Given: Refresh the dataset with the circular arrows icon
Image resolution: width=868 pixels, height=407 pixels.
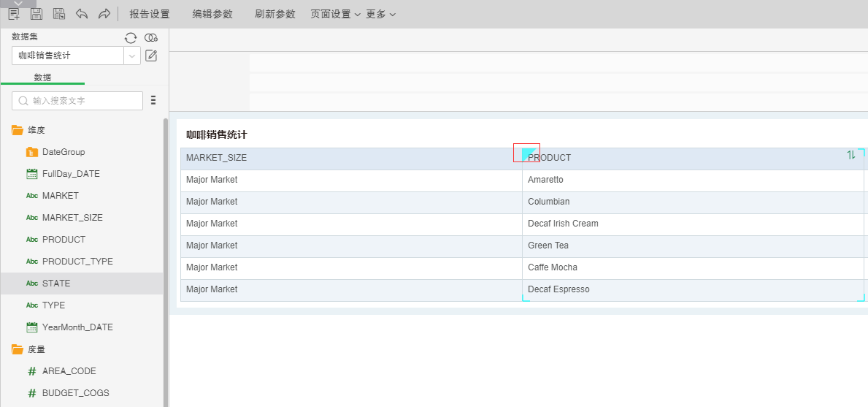Looking at the screenshot, I should click(131, 38).
